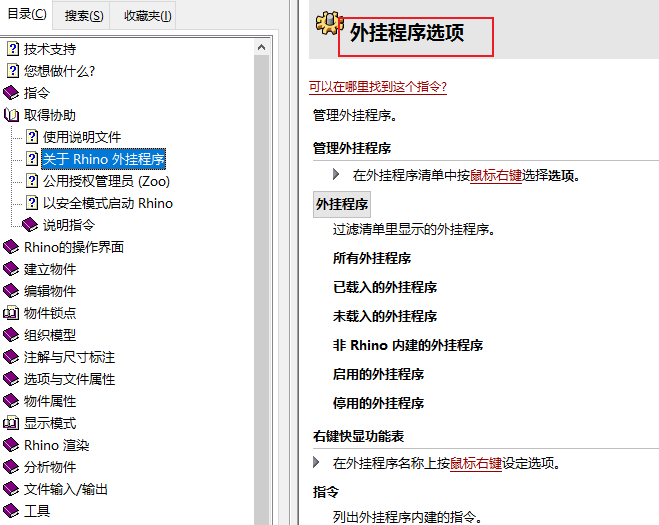Image resolution: width=659 pixels, height=525 pixels.
Task: Select the 工具 entry
Action: [x=37, y=511]
